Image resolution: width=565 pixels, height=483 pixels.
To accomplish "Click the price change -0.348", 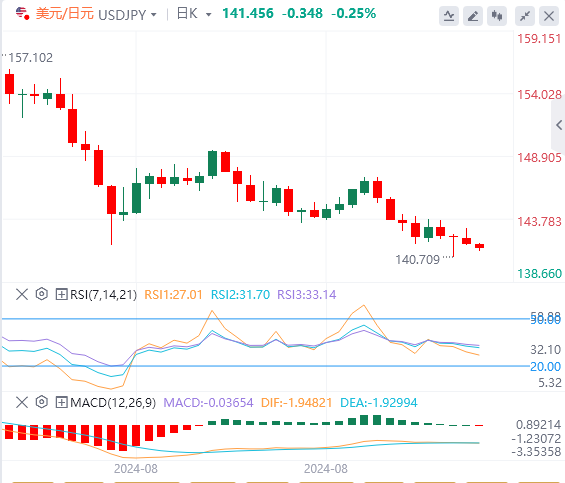I will (302, 14).
